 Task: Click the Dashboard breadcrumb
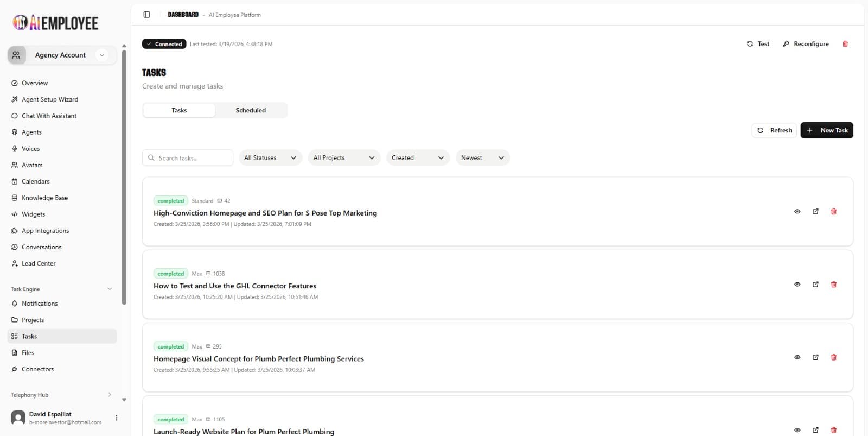[x=183, y=15]
